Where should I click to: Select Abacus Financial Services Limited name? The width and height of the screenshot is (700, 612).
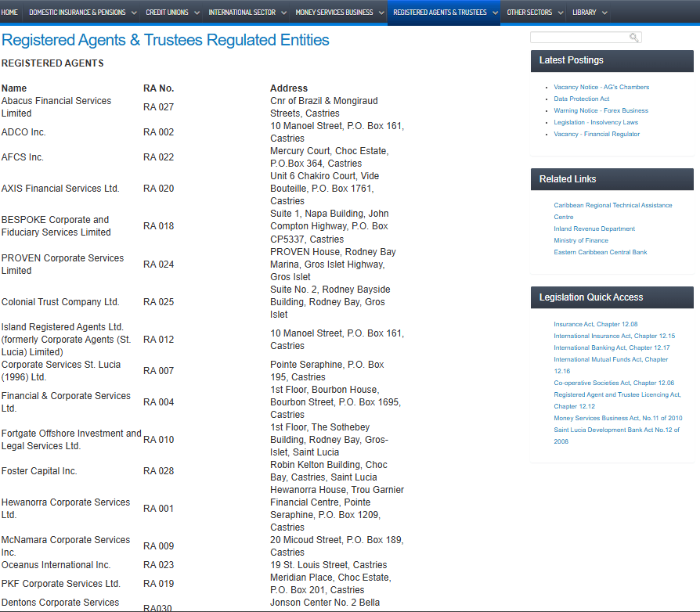56,107
